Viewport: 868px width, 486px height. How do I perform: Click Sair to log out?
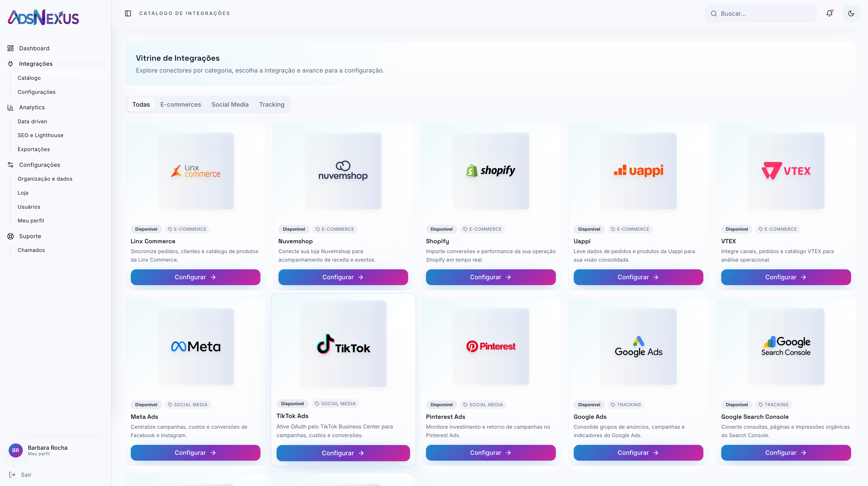26,475
